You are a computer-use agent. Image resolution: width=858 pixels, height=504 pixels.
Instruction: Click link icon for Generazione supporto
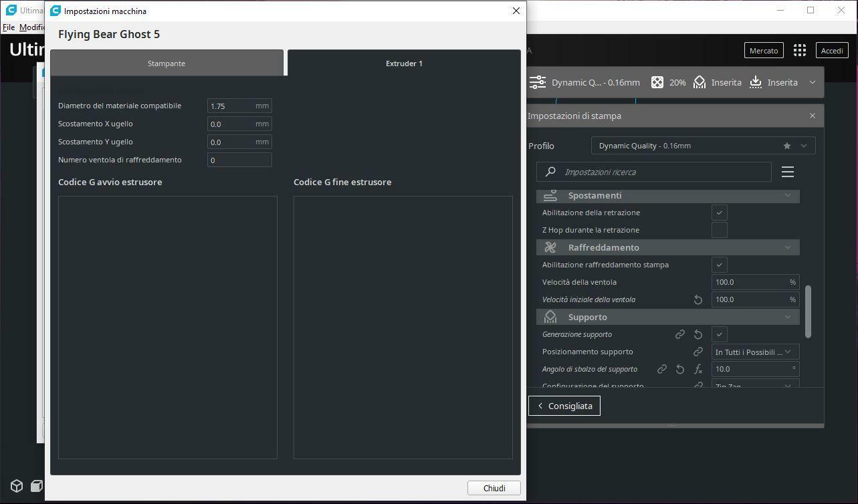click(680, 334)
